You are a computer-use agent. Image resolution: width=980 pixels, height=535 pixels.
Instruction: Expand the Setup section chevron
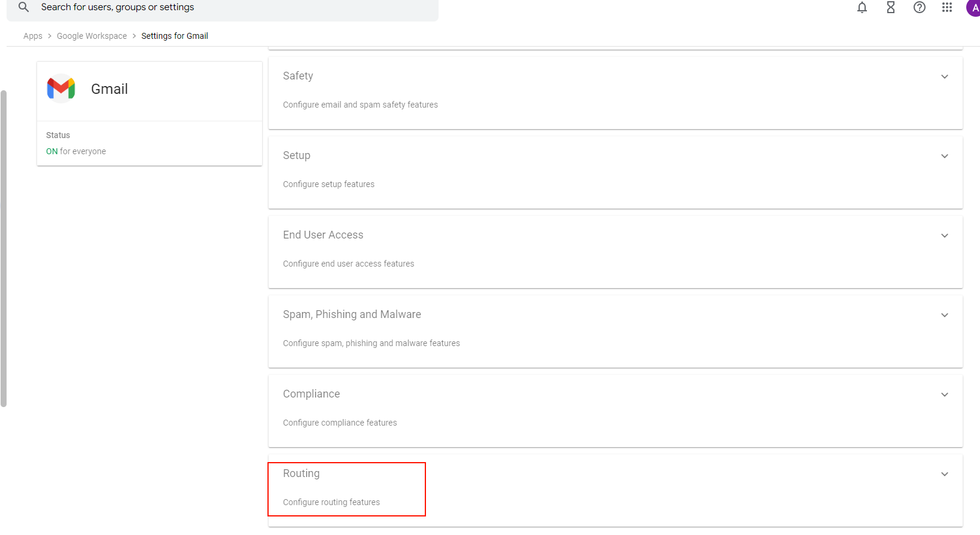(x=944, y=156)
